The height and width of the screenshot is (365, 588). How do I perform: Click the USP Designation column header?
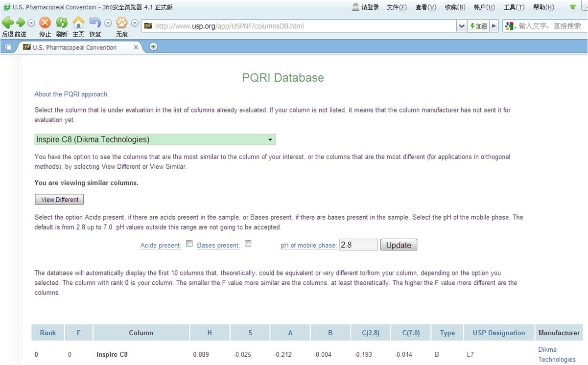499,333
